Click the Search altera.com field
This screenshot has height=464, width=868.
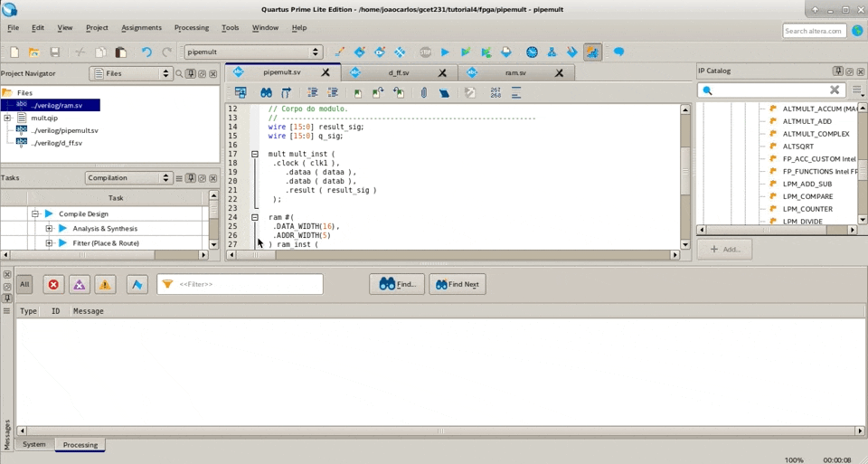click(x=815, y=31)
